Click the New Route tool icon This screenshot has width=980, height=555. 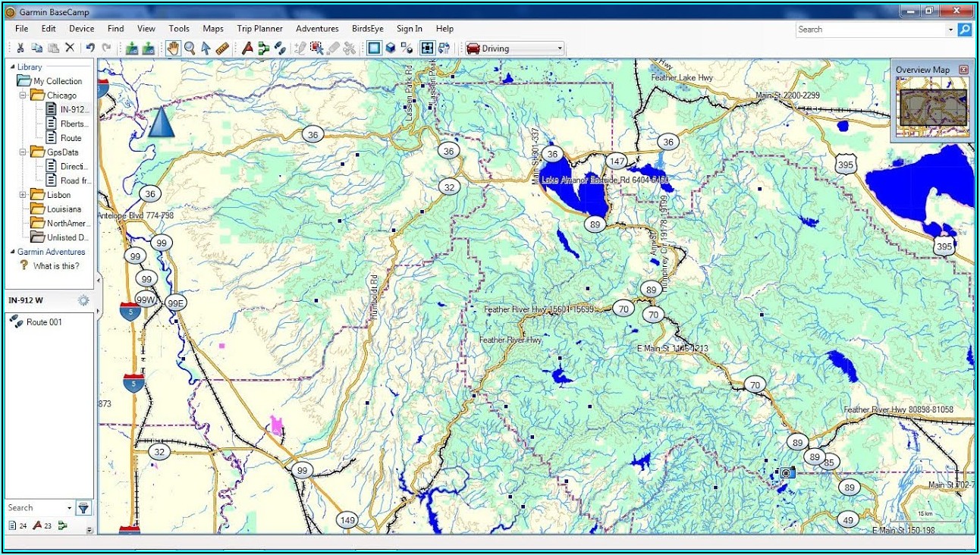pos(263,49)
